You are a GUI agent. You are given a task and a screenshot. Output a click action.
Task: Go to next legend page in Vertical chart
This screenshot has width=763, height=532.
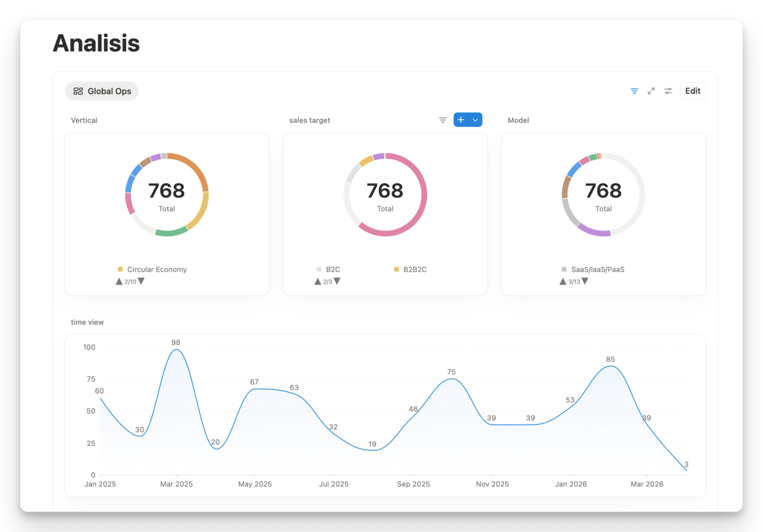coord(141,282)
